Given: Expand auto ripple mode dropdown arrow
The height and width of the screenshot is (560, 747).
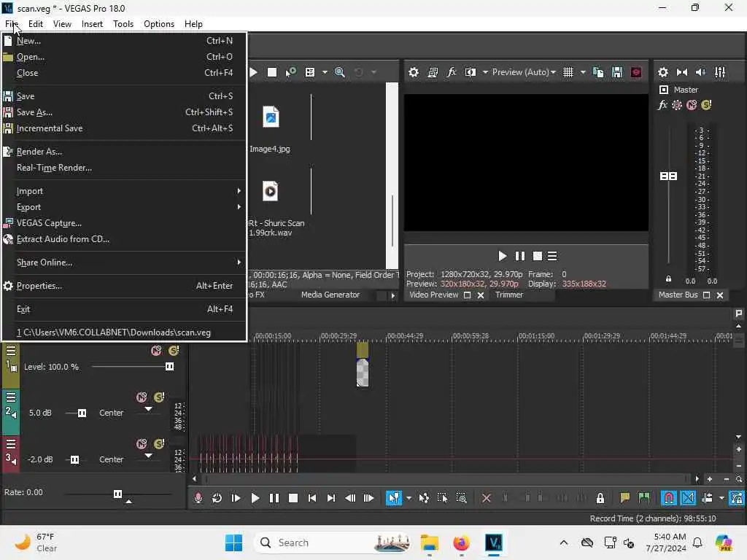Looking at the screenshot, I should [721, 498].
